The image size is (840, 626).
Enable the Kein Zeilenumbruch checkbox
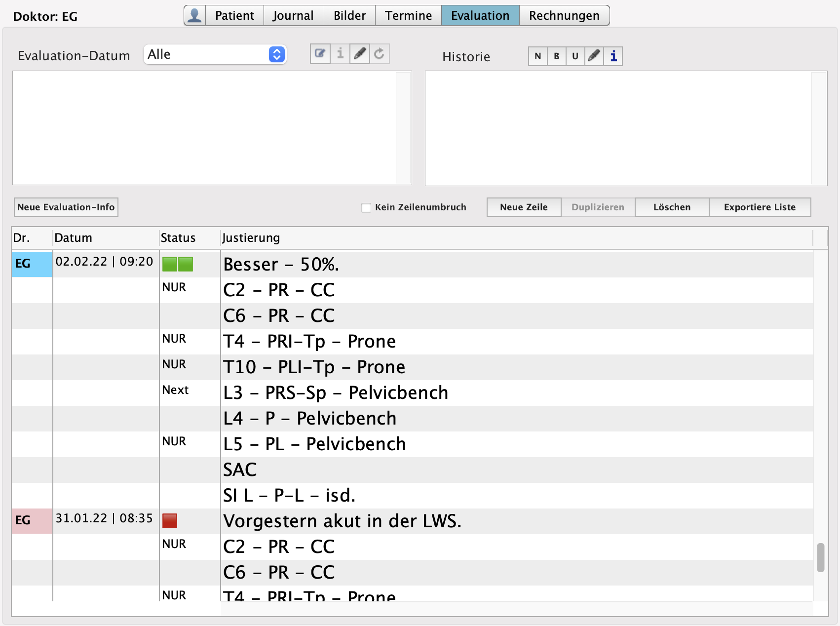366,207
